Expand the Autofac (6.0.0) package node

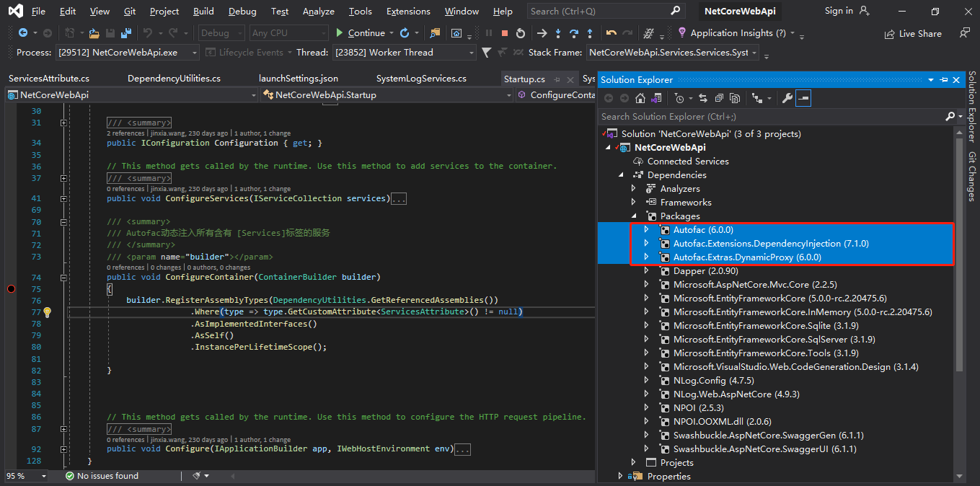point(646,229)
